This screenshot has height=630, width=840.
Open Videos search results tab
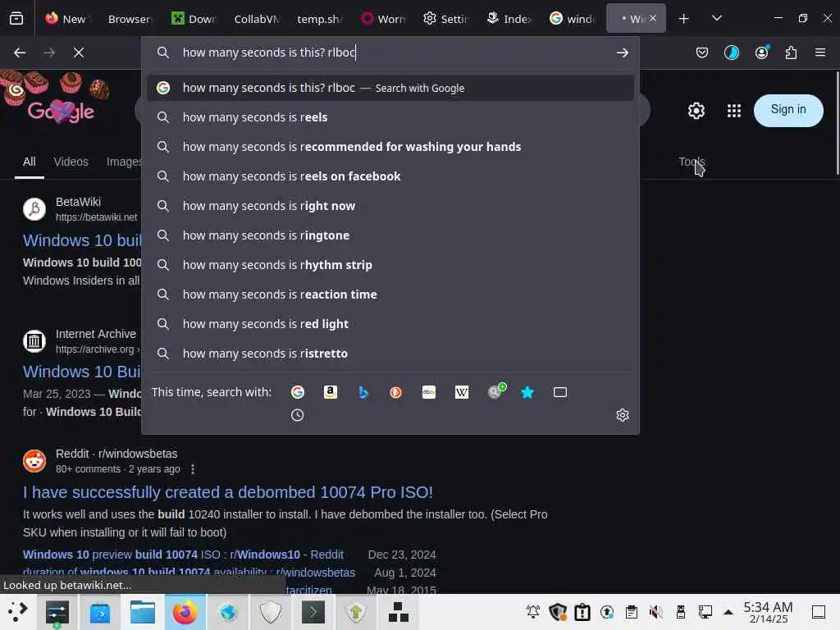[x=71, y=162]
